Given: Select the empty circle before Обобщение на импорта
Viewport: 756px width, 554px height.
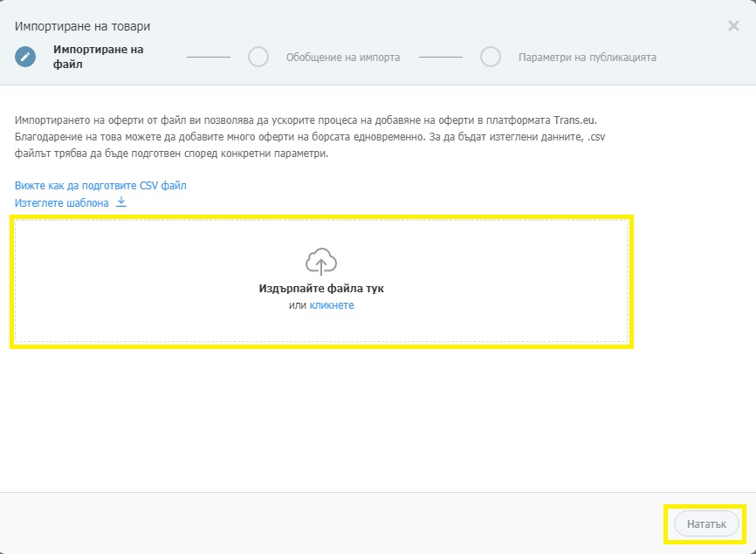Looking at the screenshot, I should tap(258, 57).
